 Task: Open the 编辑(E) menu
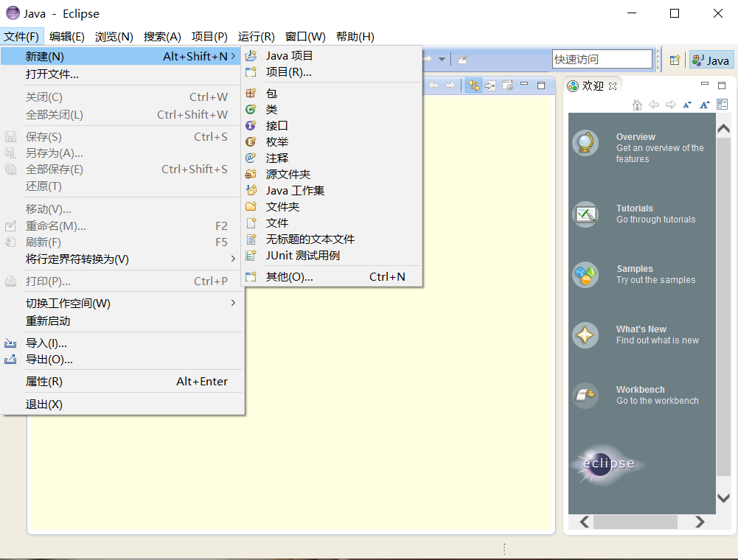click(67, 37)
